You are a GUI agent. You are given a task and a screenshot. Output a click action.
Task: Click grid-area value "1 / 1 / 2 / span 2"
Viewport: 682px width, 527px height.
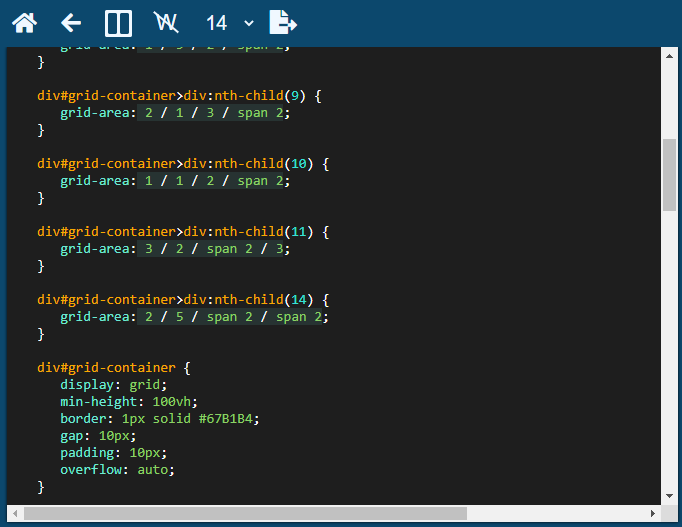[x=214, y=181]
